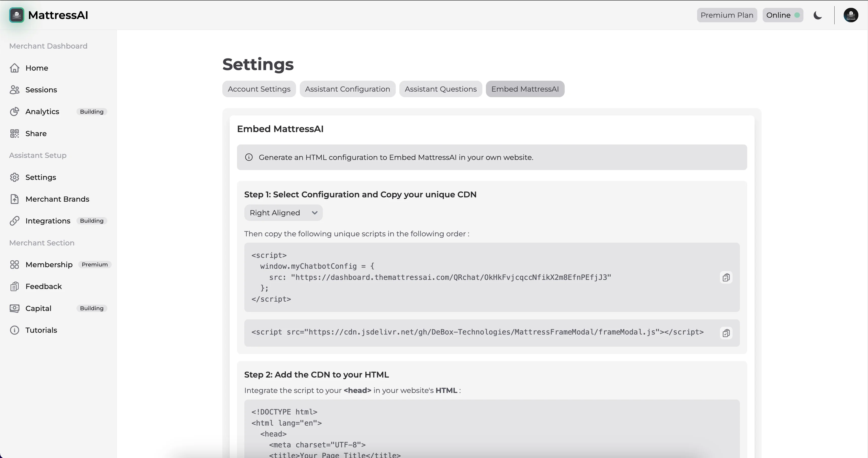Open the Capital sidebar entry
The height and width of the screenshot is (458, 868).
[x=38, y=308]
